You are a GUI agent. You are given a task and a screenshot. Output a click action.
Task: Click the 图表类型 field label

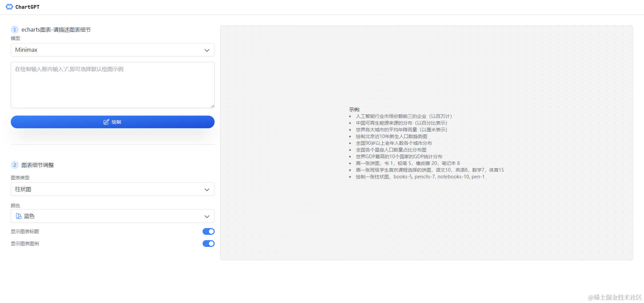tap(20, 178)
